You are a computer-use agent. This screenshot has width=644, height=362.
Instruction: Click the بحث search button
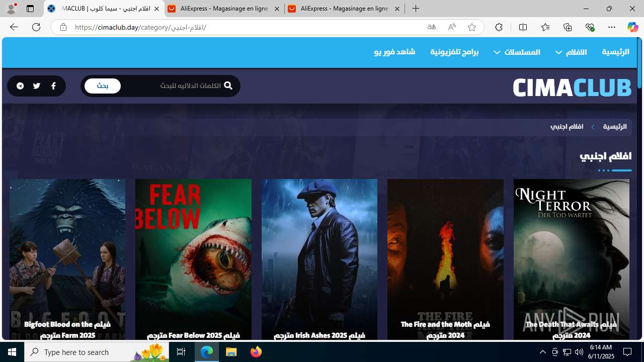pyautogui.click(x=103, y=86)
